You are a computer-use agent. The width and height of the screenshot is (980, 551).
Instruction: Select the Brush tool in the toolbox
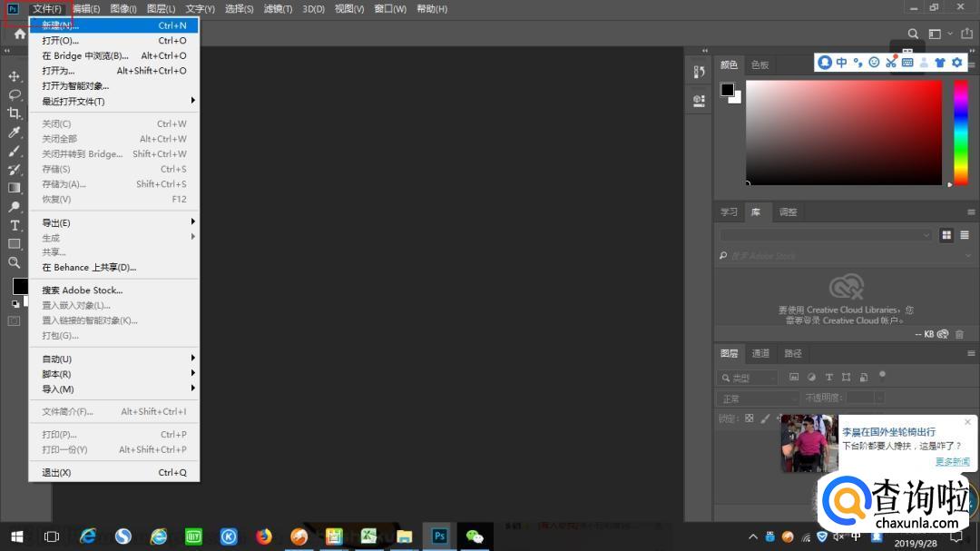(14, 151)
